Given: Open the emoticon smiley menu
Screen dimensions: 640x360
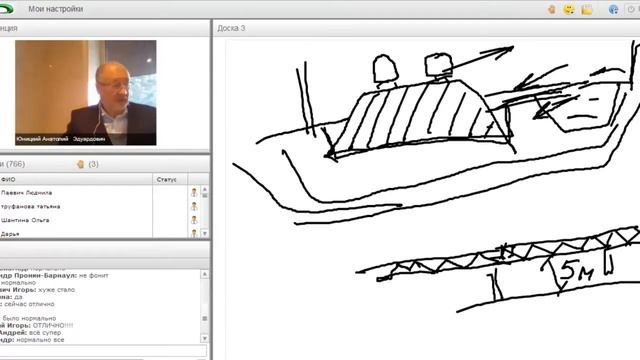Looking at the screenshot, I should click(x=569, y=9).
